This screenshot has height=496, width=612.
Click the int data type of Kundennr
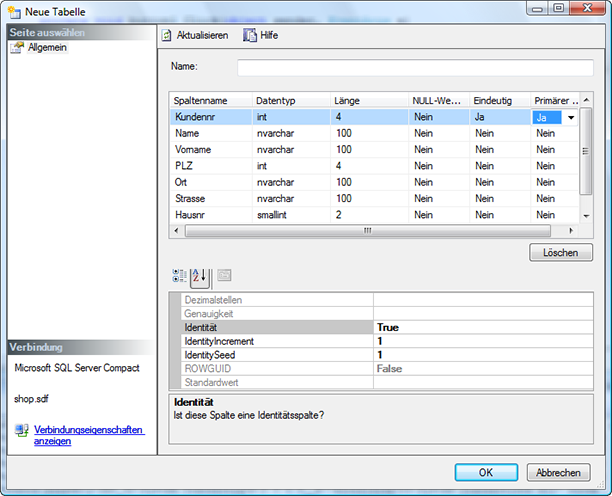[291, 117]
